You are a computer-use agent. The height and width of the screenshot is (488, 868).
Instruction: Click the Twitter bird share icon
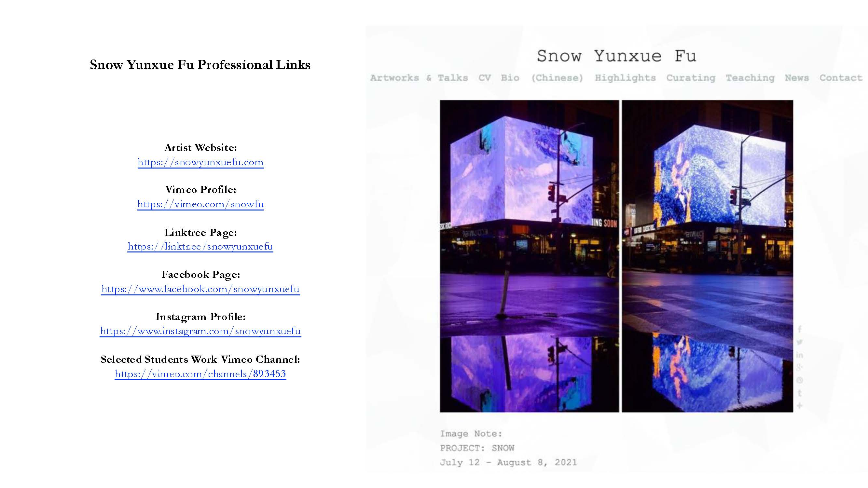pos(799,342)
